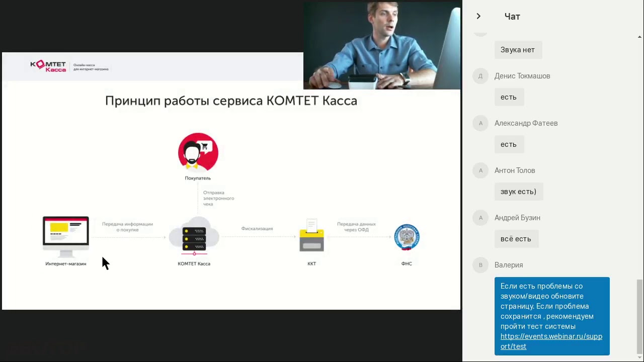Image resolution: width=644 pixels, height=362 pixels.
Task: Click Денис Токмашов's 'есть' message
Action: tap(509, 97)
